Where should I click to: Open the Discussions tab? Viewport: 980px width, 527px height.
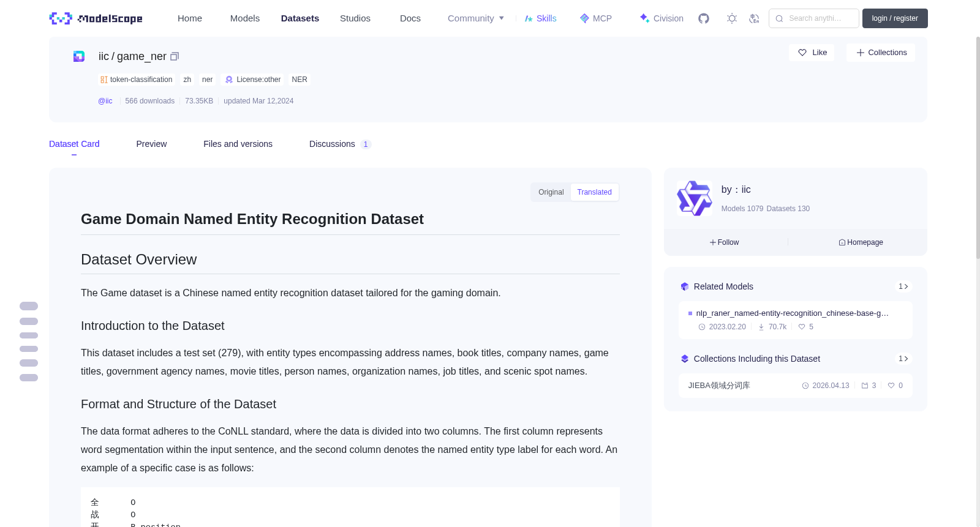[x=340, y=144]
